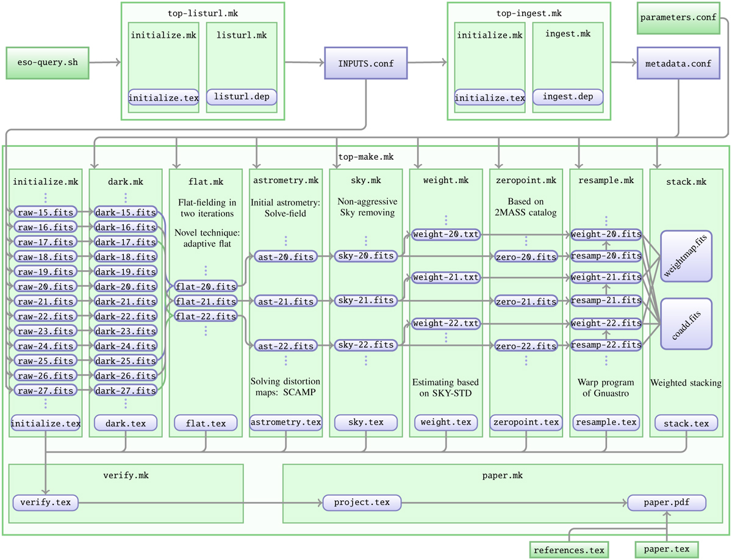732x560 pixels.
Task: Select the parameters.conf box
Action: pos(678,17)
